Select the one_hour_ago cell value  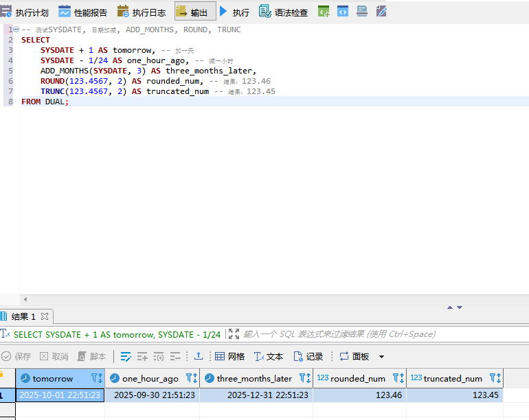[153, 395]
